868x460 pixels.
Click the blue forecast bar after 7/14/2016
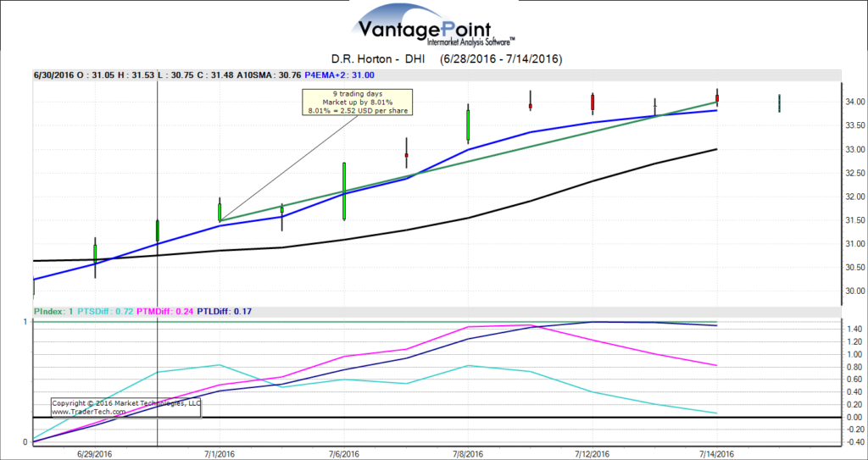tap(780, 103)
